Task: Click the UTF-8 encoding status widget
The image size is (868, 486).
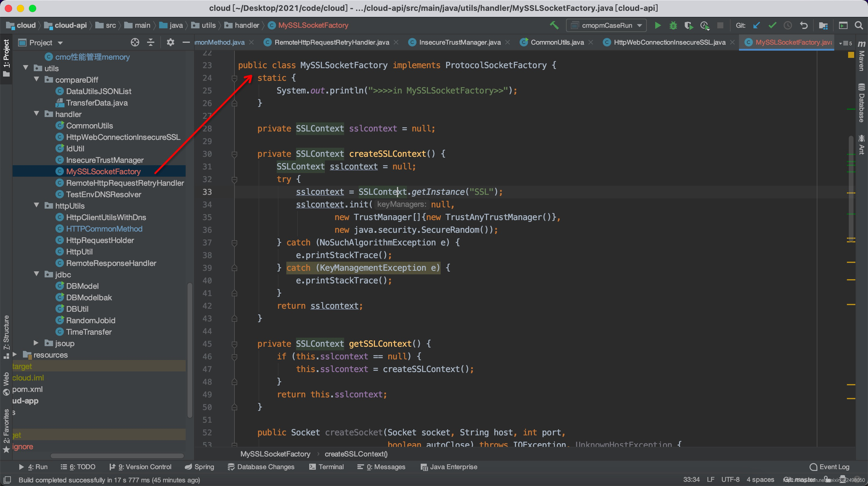Action: coord(730,479)
